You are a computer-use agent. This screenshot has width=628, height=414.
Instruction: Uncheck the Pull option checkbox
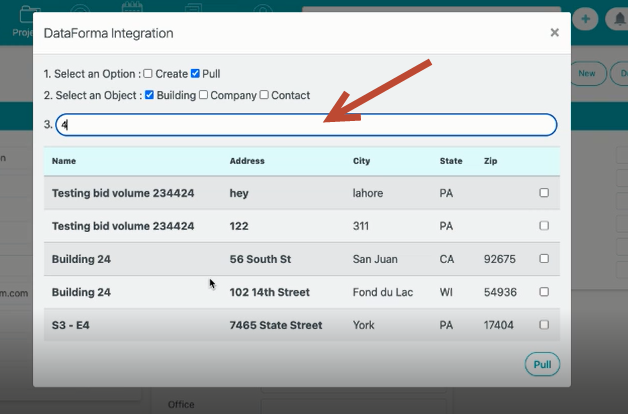coord(195,74)
